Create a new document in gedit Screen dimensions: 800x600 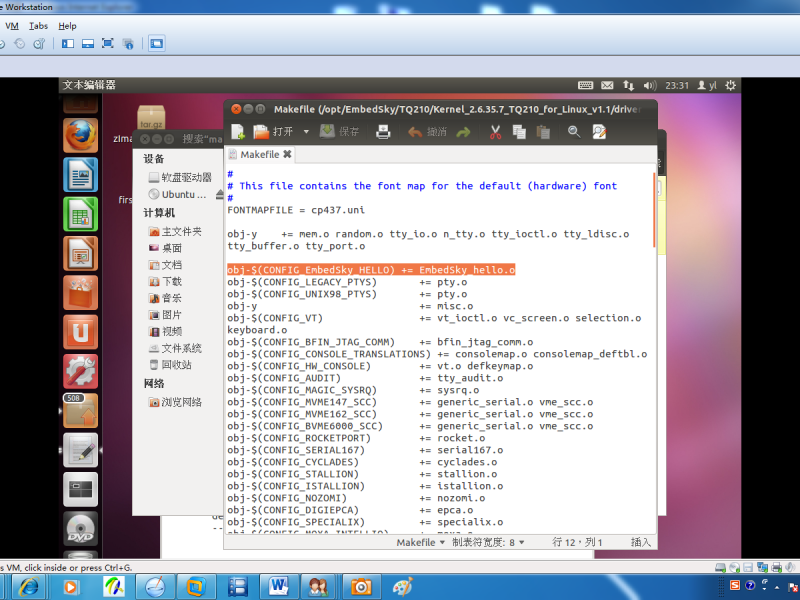tap(238, 131)
